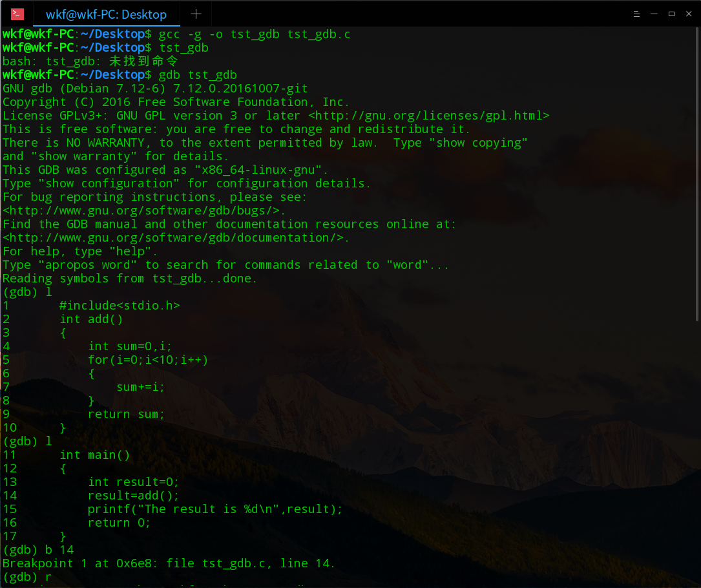Click the red terminal icon in the title bar
The width and height of the screenshot is (701, 588).
click(16, 14)
